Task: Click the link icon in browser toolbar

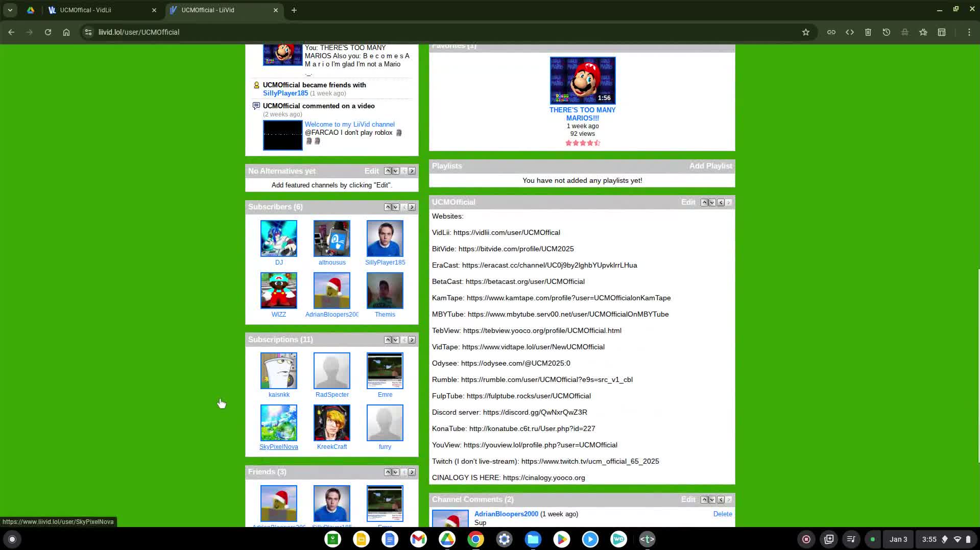Action: (x=831, y=32)
